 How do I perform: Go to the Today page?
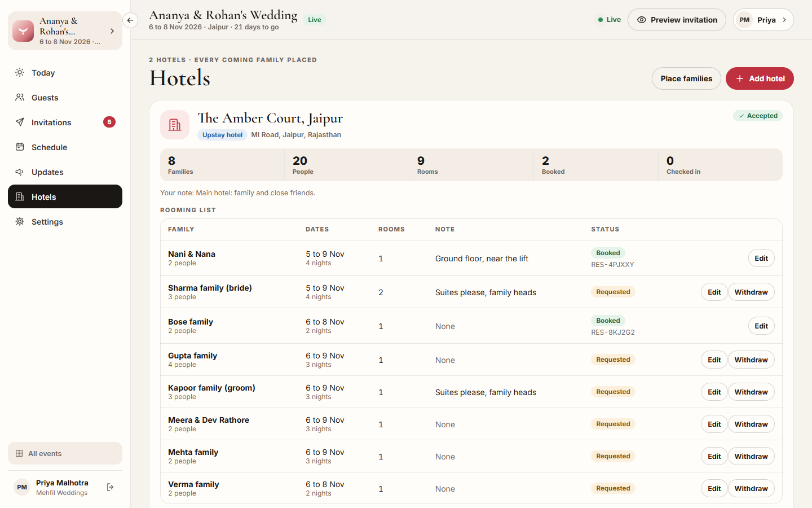pos(65,73)
